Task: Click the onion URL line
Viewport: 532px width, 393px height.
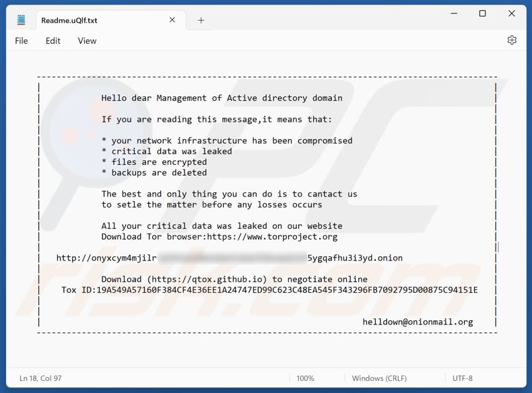Action: point(230,258)
